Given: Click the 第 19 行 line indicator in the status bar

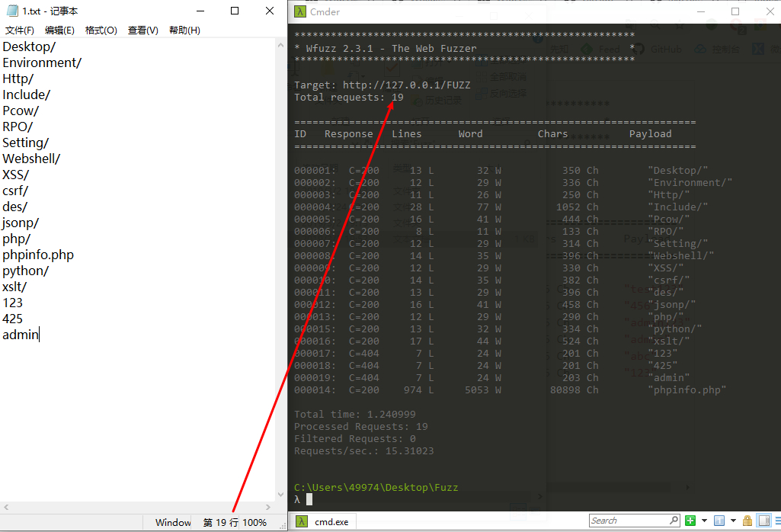Looking at the screenshot, I should coord(221,523).
